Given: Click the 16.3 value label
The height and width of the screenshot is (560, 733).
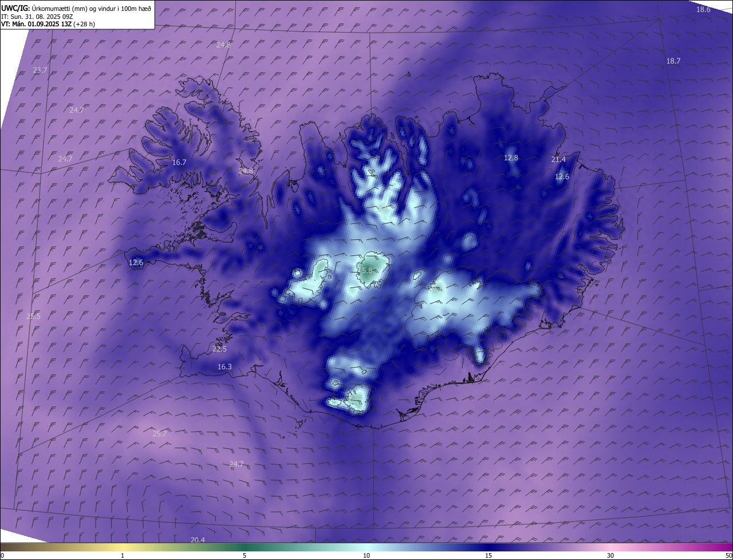Looking at the screenshot, I should pyautogui.click(x=224, y=366).
